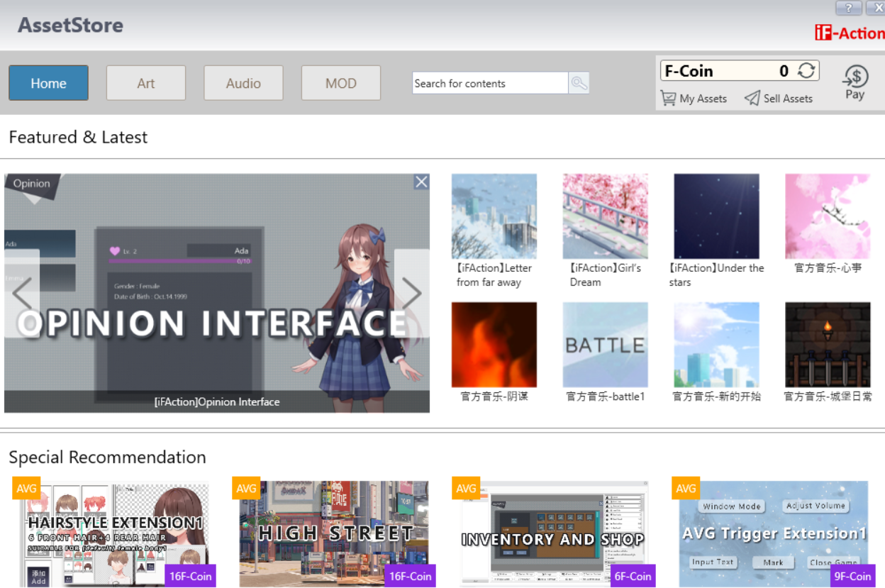Click 16F-Coin price on High Street

[x=410, y=576]
